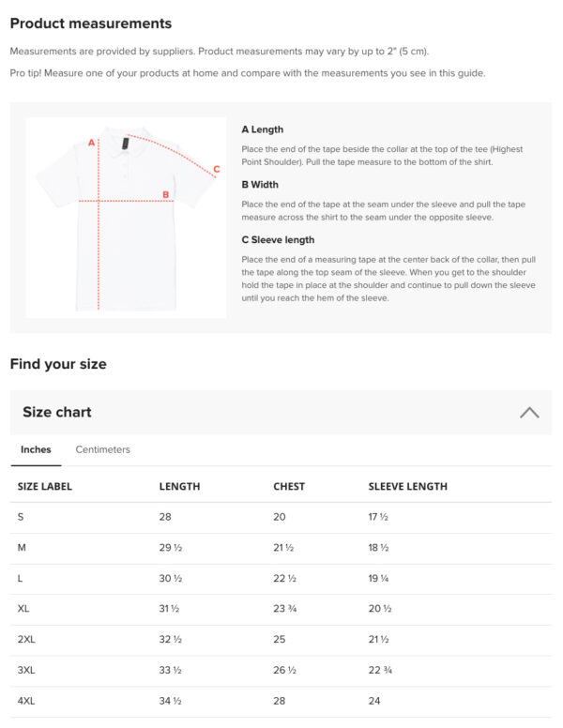
Task: Click the red C sleeve marker on diagram
Action: (x=216, y=170)
